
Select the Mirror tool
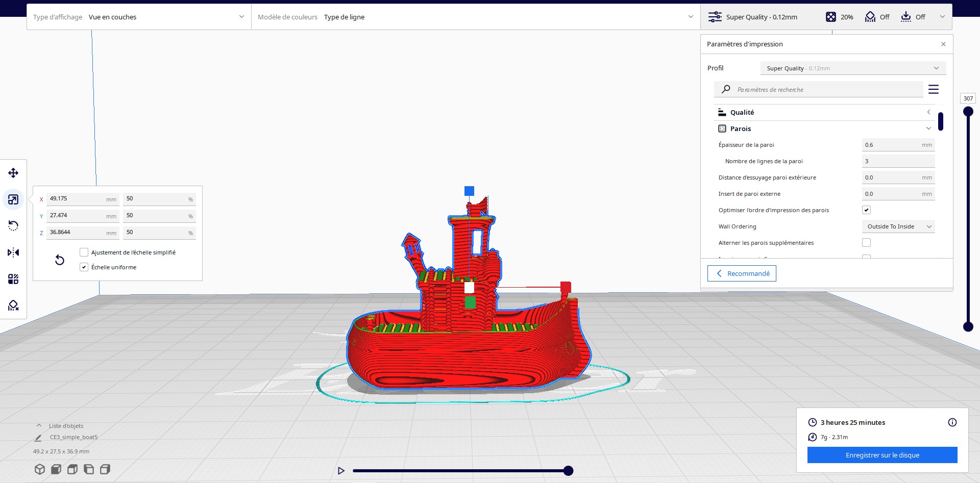point(13,252)
